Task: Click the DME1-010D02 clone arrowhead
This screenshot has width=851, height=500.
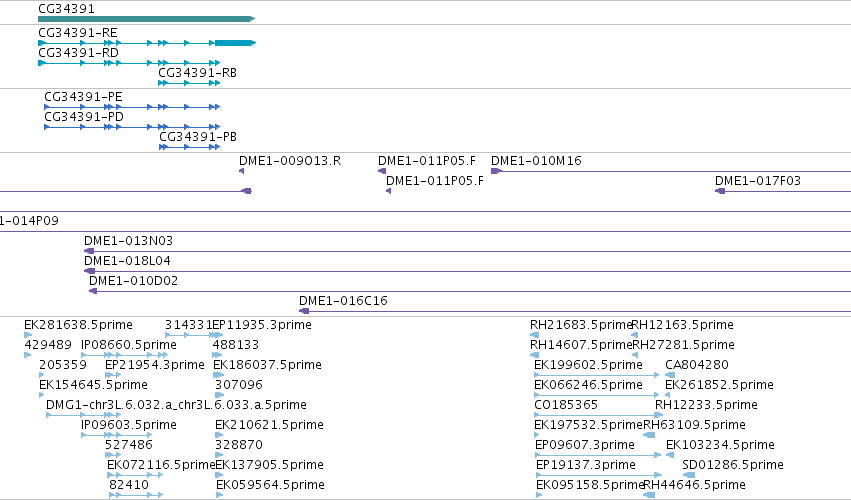Action: pos(93,291)
